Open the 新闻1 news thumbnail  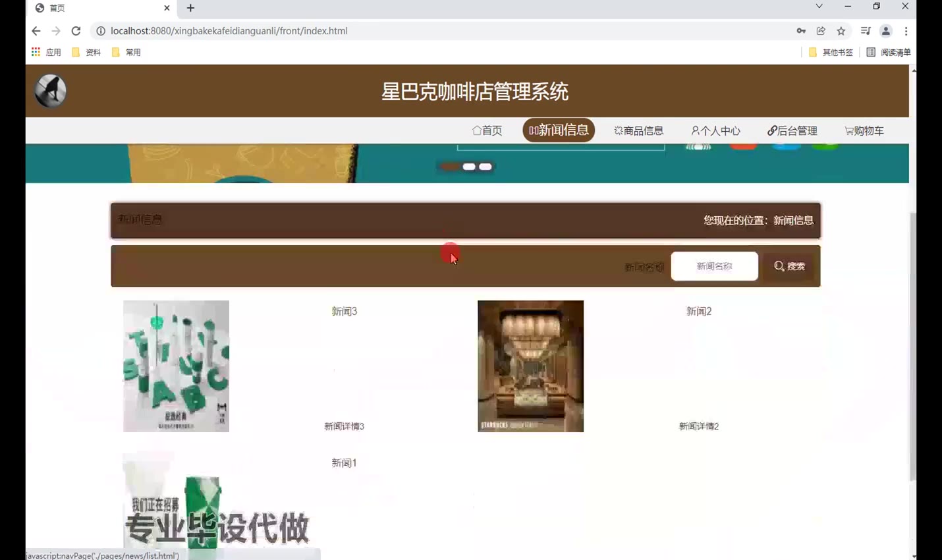point(177,505)
